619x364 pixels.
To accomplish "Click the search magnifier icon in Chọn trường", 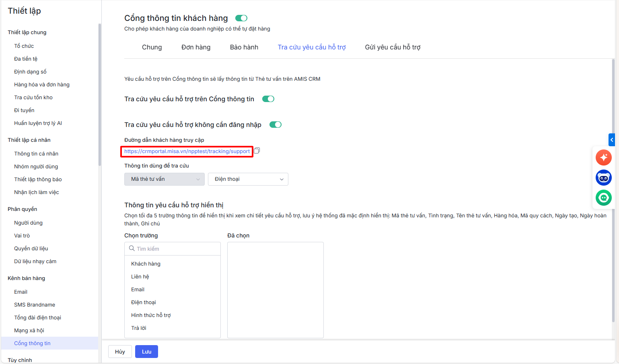I will pyautogui.click(x=132, y=249).
